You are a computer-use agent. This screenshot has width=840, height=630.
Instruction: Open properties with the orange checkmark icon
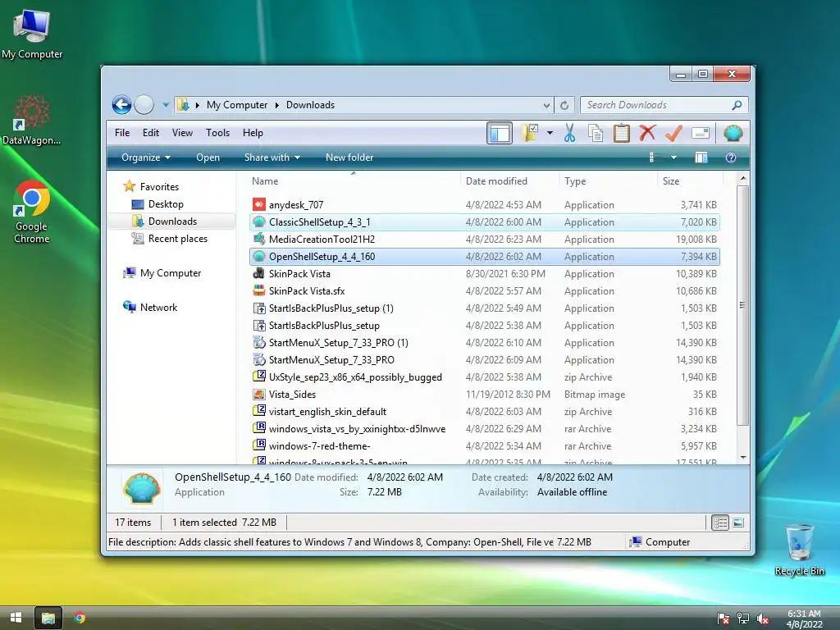click(x=673, y=133)
